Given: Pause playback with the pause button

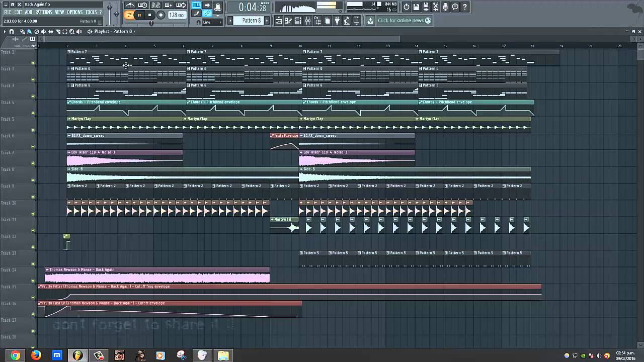Looking at the screenshot, I should coord(139,15).
